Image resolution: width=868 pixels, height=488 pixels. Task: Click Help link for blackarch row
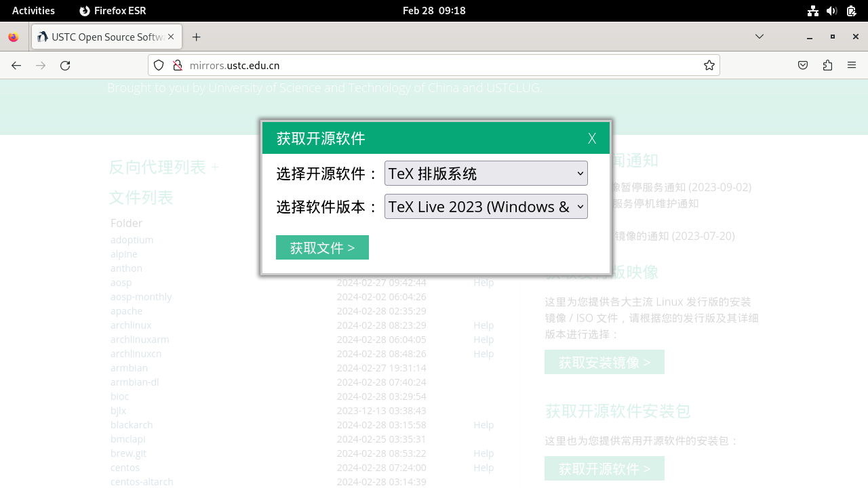coord(484,425)
